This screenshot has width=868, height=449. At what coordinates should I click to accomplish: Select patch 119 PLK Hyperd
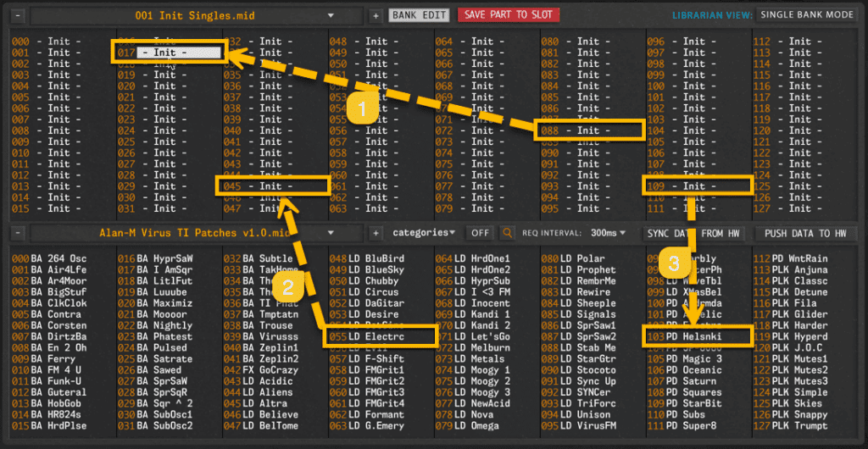[x=790, y=337]
